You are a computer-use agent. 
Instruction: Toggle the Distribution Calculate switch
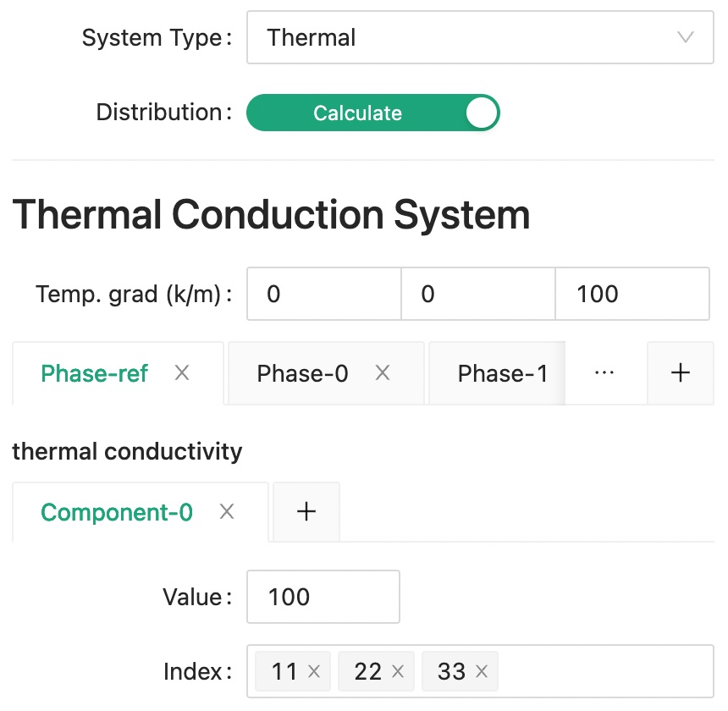pos(372,113)
